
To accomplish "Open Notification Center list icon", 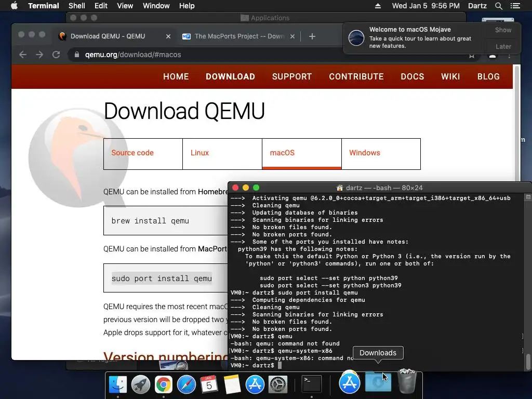I will pos(515,6).
